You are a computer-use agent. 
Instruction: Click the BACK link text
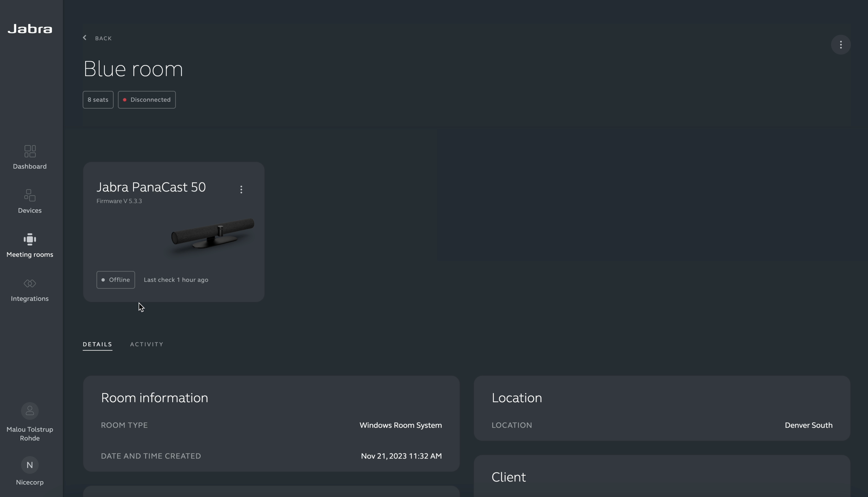click(103, 38)
